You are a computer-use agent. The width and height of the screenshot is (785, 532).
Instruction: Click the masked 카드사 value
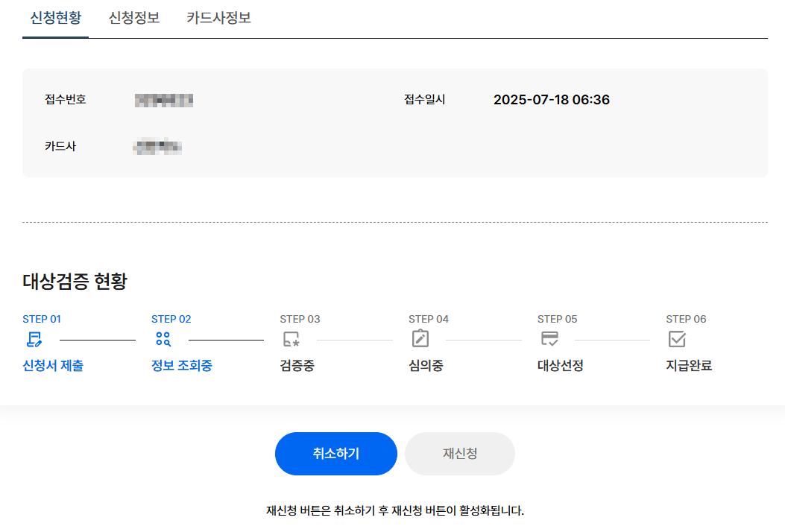[x=157, y=147]
